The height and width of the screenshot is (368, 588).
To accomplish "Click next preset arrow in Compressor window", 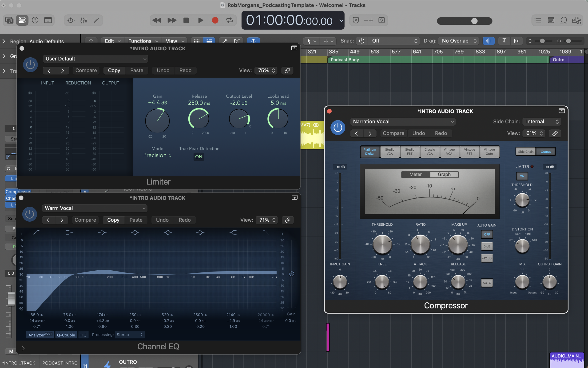I will pos(370,133).
